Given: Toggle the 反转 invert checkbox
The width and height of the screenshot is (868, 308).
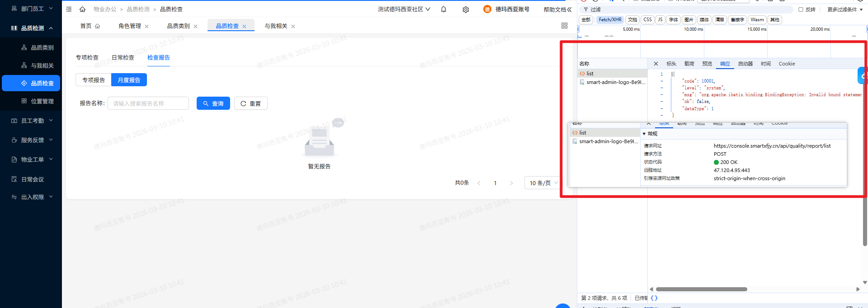Looking at the screenshot, I should click(x=801, y=9).
